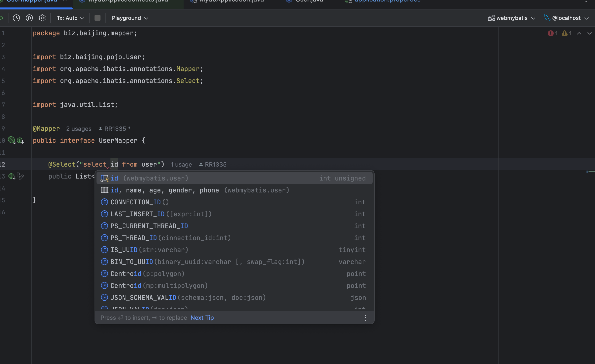Expand the Playground mode dropdown
Image resolution: width=595 pixels, height=364 pixels.
click(x=130, y=18)
